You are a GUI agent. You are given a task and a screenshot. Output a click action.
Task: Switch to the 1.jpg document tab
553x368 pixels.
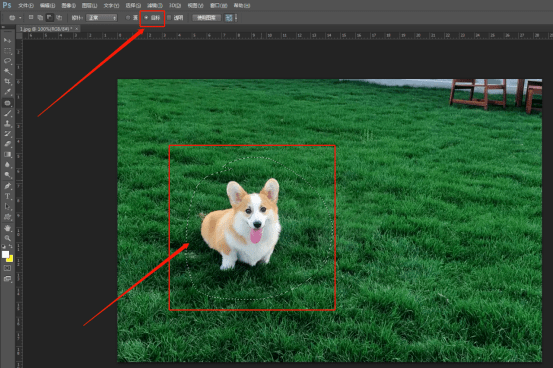(x=46, y=29)
